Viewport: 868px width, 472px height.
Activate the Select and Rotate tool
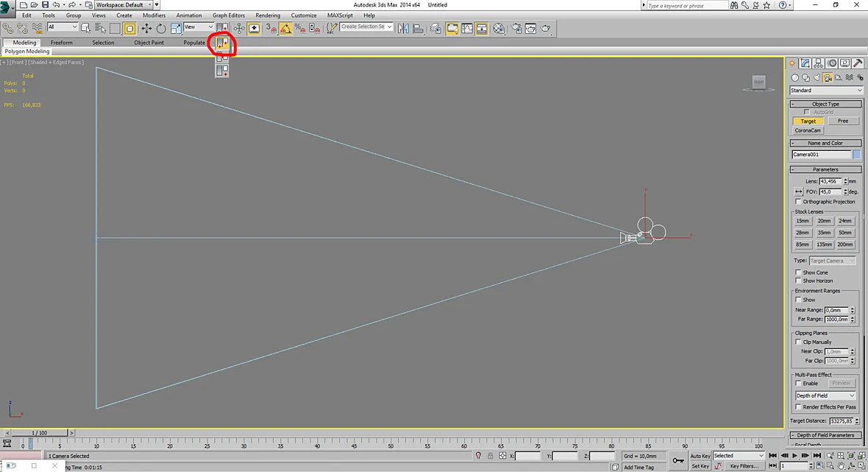tap(161, 28)
